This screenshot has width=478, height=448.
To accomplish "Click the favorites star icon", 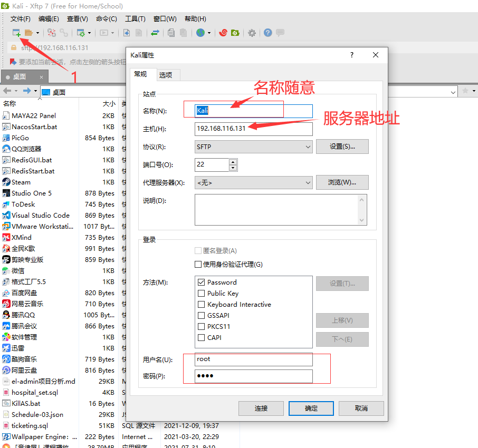I will (x=465, y=91).
